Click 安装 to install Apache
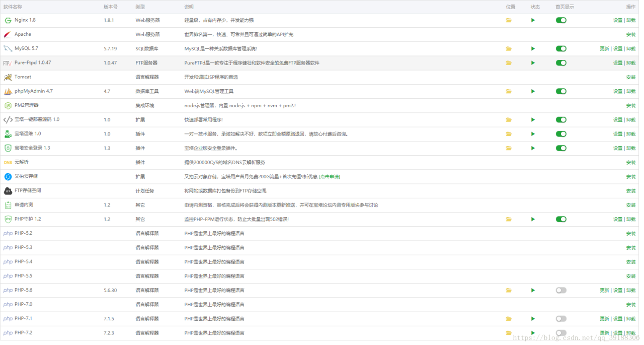Screen dimensions: 644x345 pos(630,35)
